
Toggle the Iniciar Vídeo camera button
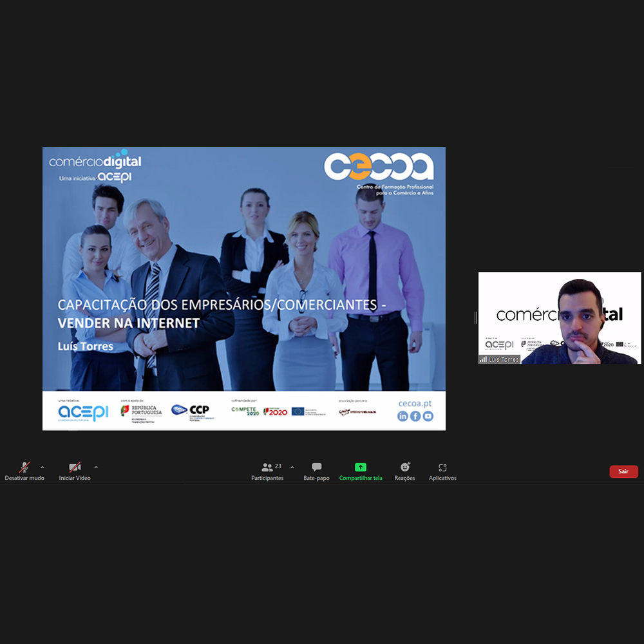(75, 468)
